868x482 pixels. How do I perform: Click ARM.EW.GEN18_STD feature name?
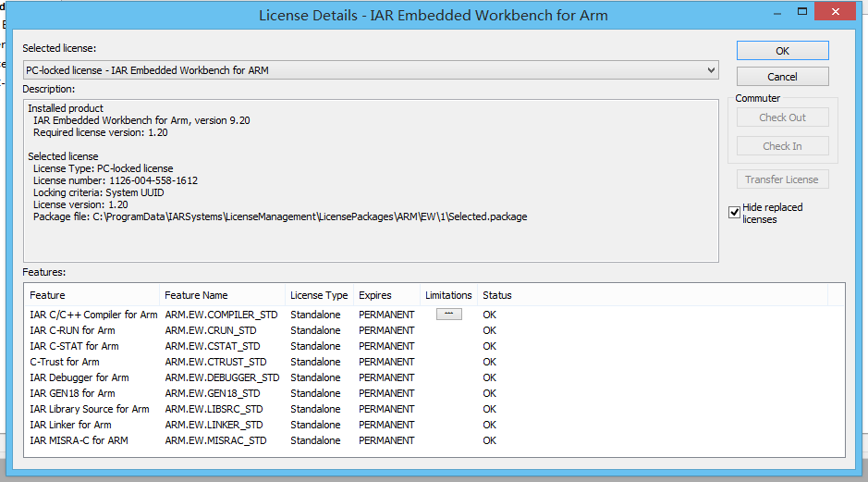pos(213,393)
